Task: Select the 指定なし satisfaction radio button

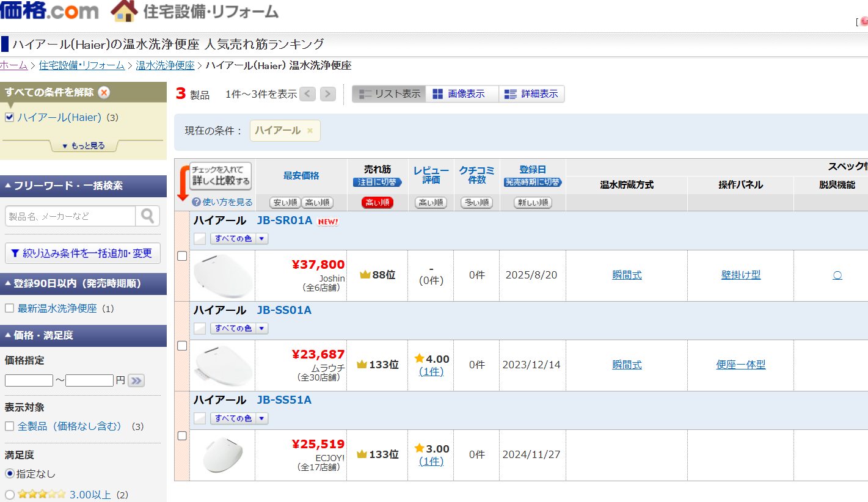Action: click(9, 473)
